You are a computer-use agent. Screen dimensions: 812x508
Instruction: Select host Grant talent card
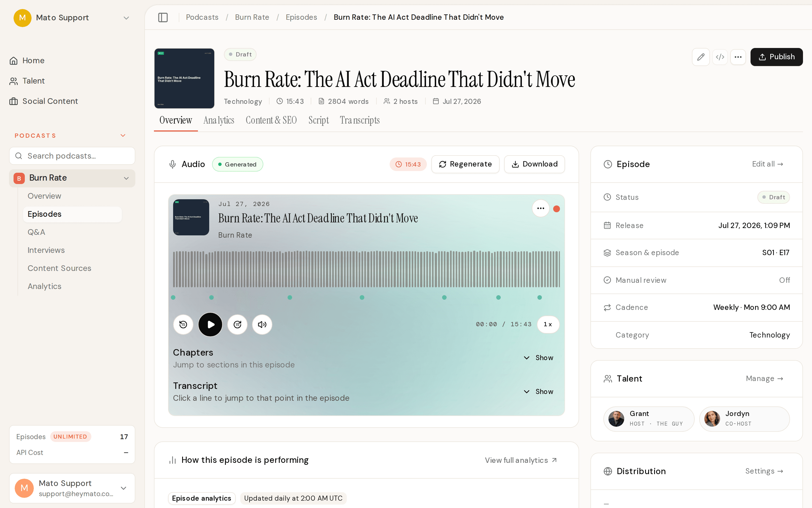[649, 419]
